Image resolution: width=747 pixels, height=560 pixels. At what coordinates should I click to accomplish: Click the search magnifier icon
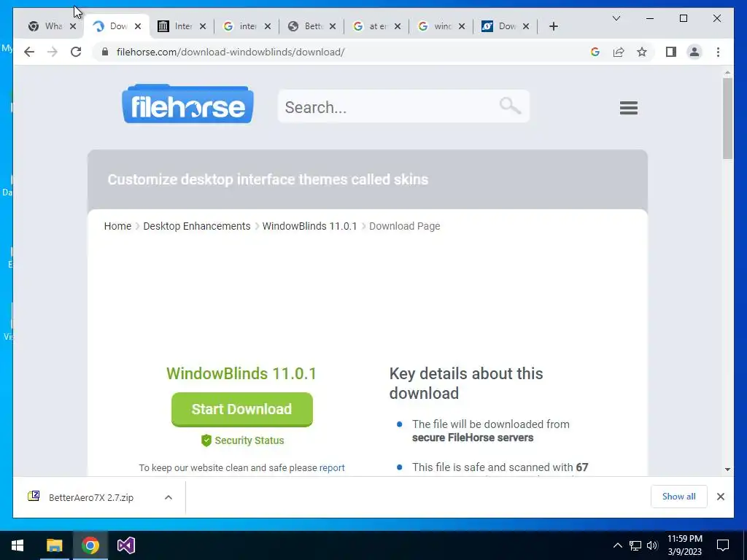510,105
